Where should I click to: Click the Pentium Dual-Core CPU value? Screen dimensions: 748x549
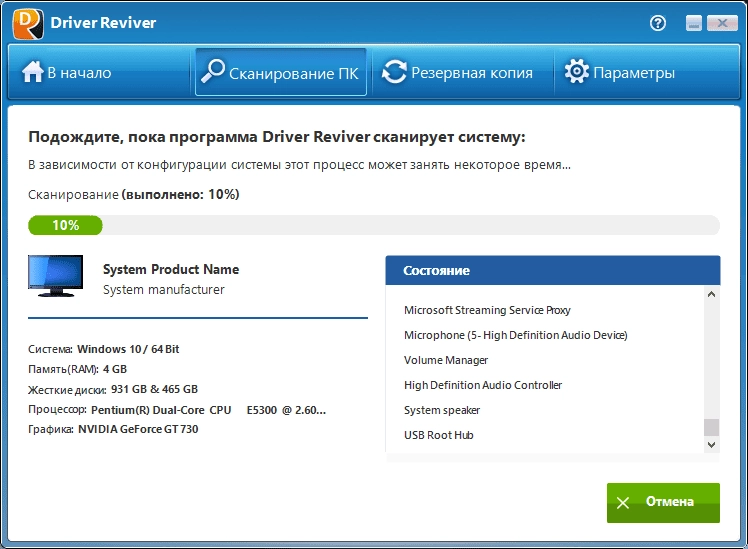(x=208, y=410)
